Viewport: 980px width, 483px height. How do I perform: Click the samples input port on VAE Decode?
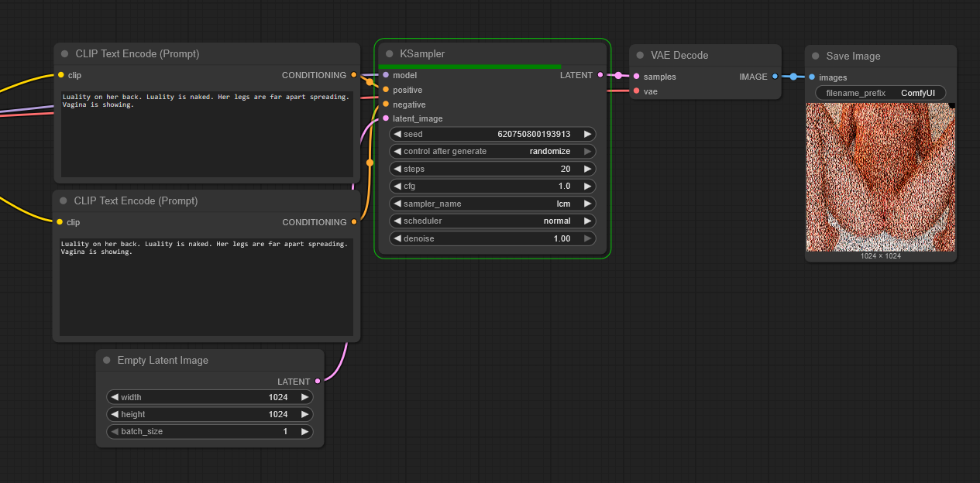[636, 77]
